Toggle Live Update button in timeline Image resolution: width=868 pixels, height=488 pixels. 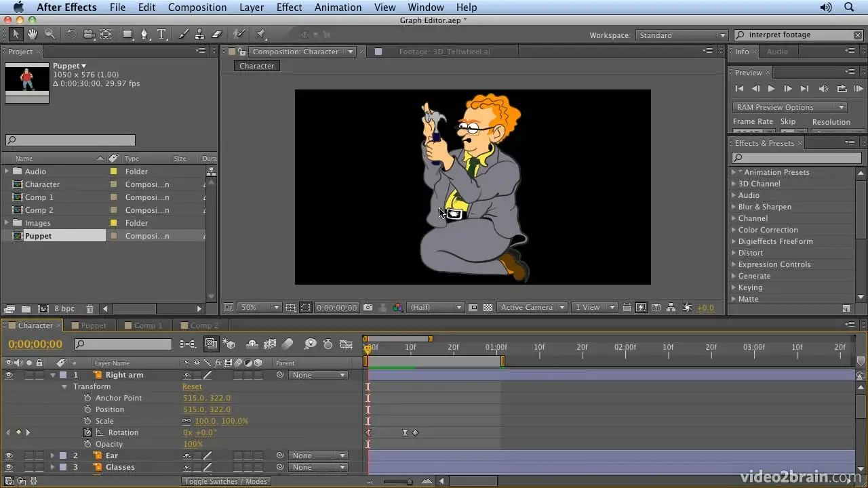212,344
